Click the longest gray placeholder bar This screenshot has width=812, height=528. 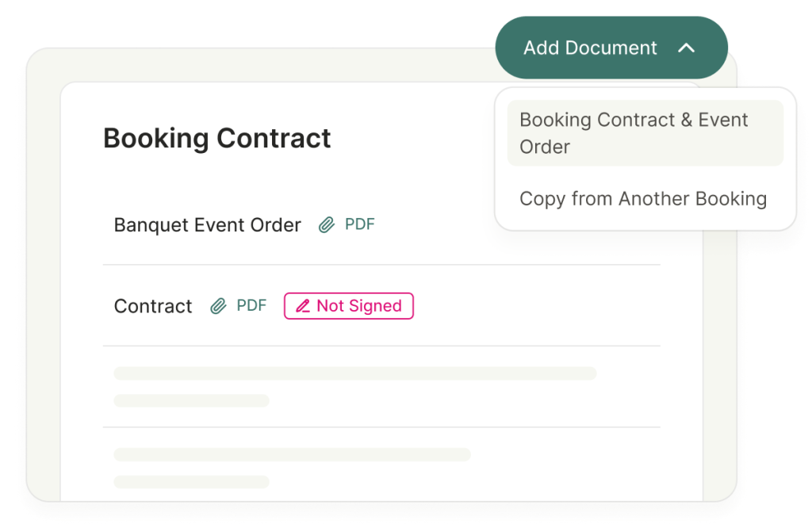pos(355,373)
